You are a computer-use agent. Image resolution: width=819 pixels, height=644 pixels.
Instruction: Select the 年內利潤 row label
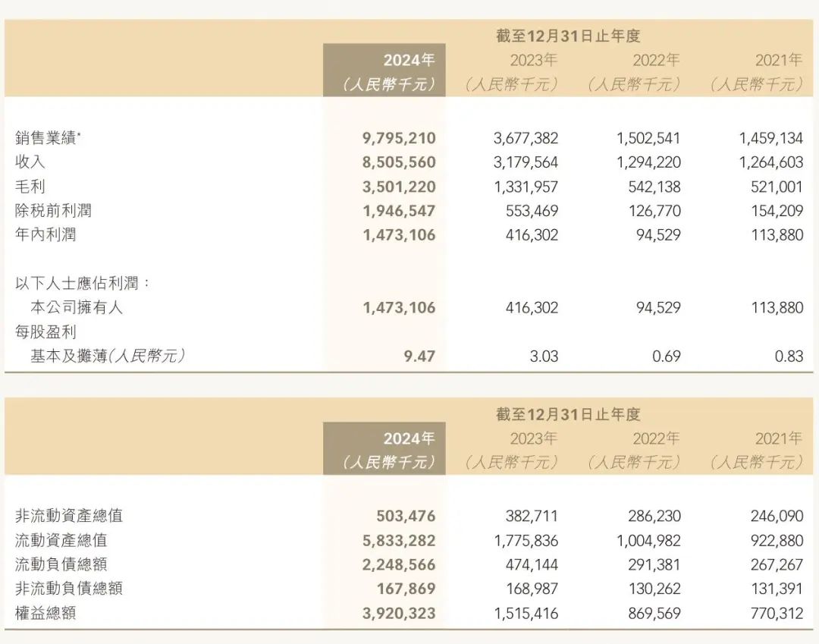[x=45, y=235]
